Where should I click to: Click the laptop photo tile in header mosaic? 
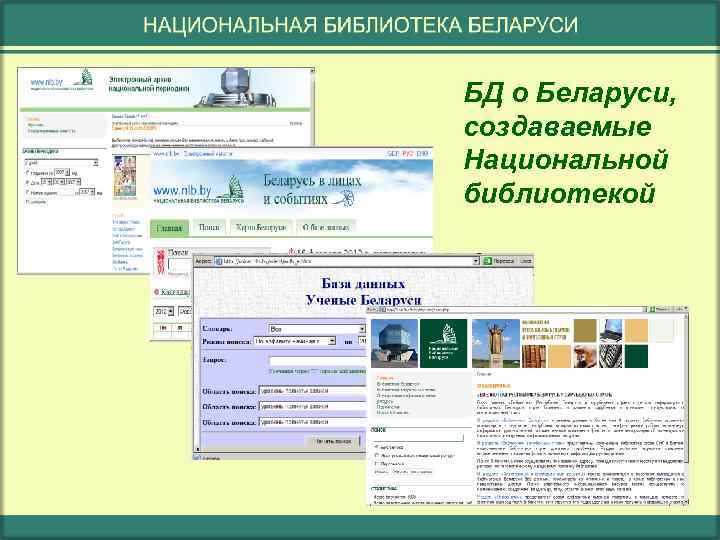point(611,331)
